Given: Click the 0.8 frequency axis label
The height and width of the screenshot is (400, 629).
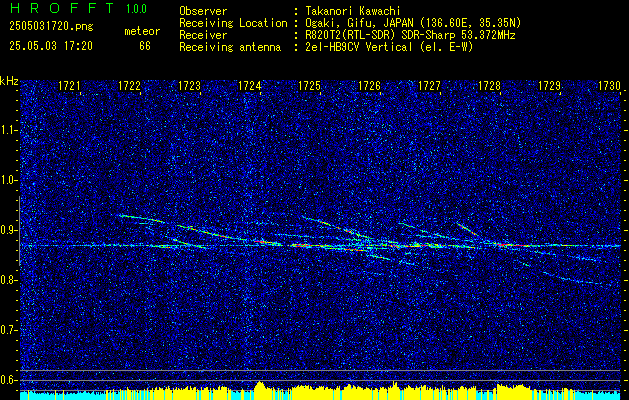Looking at the screenshot, I should (8, 280).
